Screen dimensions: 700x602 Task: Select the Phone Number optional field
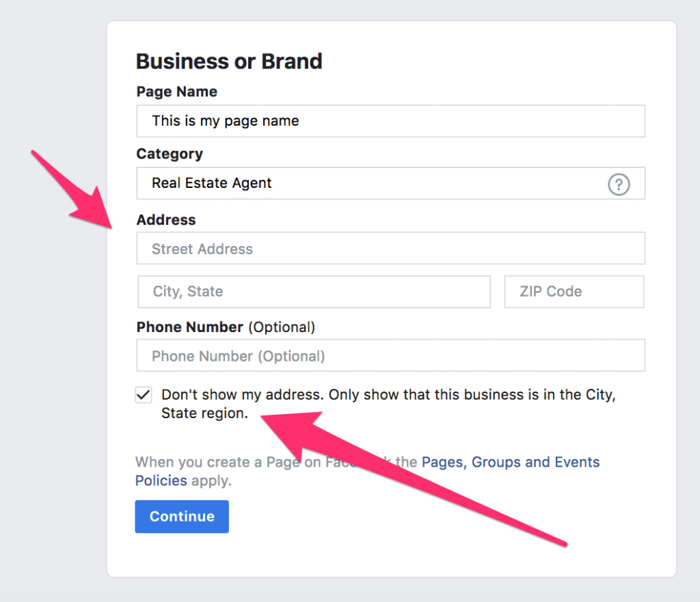(x=390, y=355)
